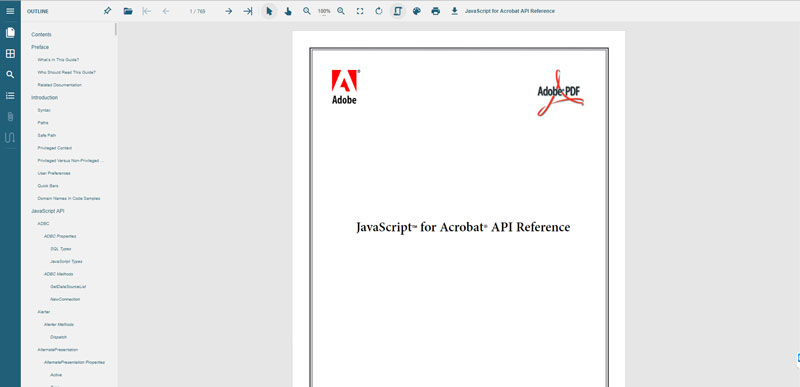Viewport: 800px width, 387px height.
Task: Go to the next page arrow
Action: [229, 11]
